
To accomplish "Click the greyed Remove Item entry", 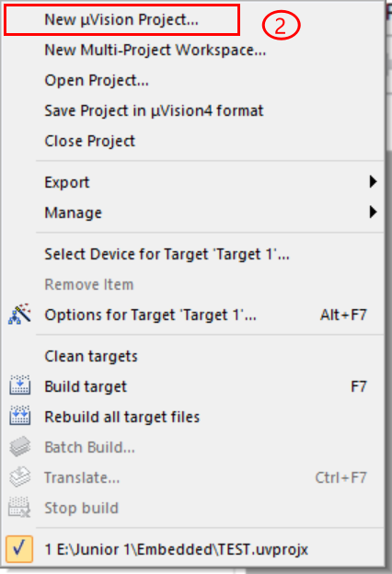I will (x=89, y=284).
